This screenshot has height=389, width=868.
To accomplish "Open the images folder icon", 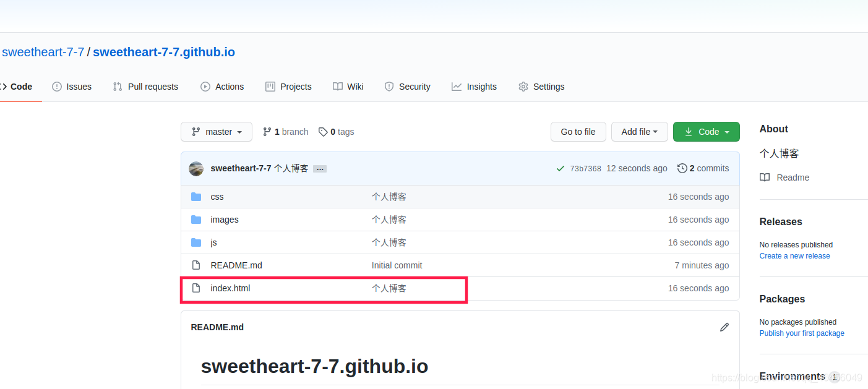I will [196, 220].
